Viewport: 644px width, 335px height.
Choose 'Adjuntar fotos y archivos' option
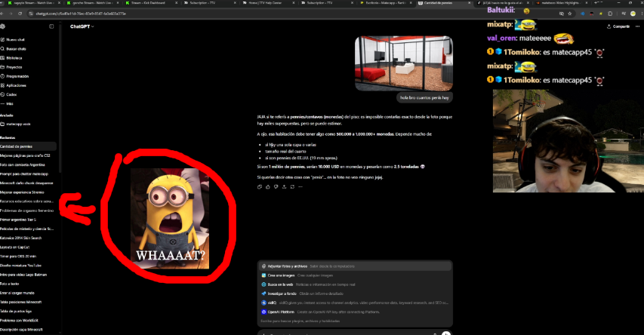tap(355, 266)
